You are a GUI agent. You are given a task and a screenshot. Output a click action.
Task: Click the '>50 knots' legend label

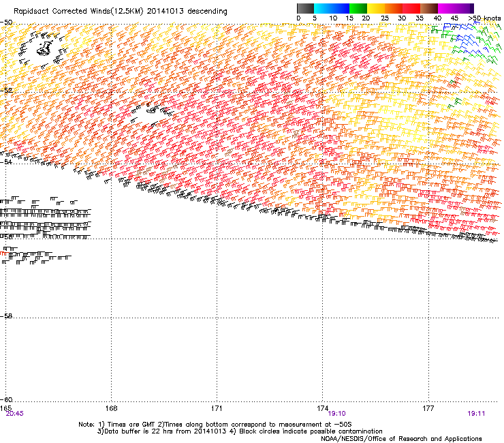484,18
